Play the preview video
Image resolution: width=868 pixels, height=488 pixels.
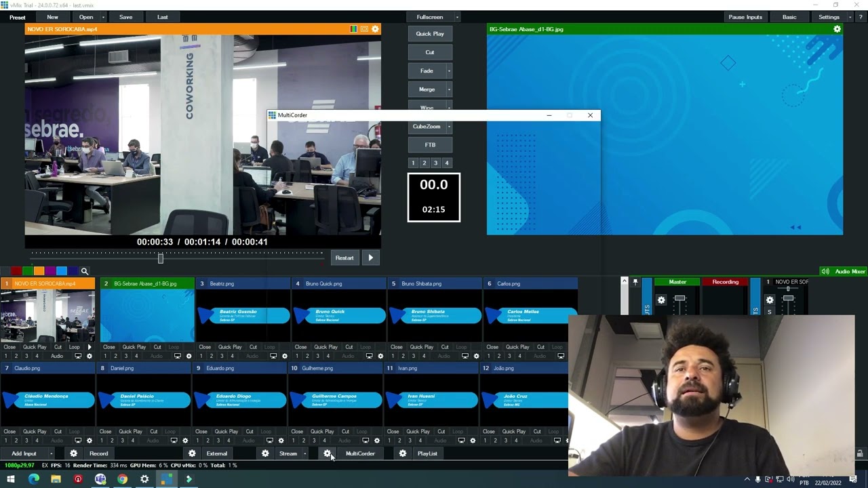click(x=370, y=258)
